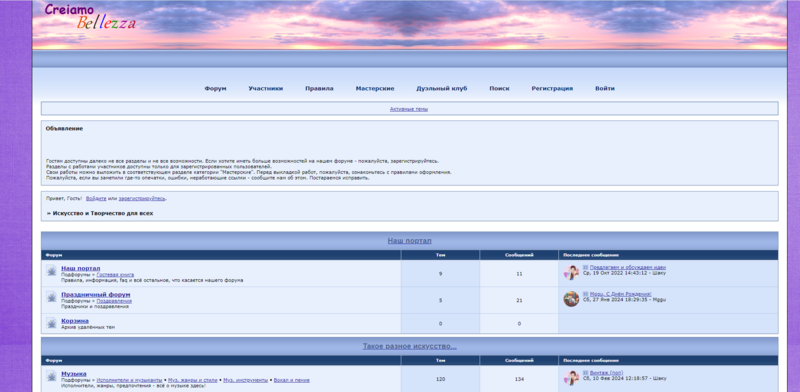Click the small post icon before Винтаж (поп)
The width and height of the screenshot is (800, 392).
[586, 373]
